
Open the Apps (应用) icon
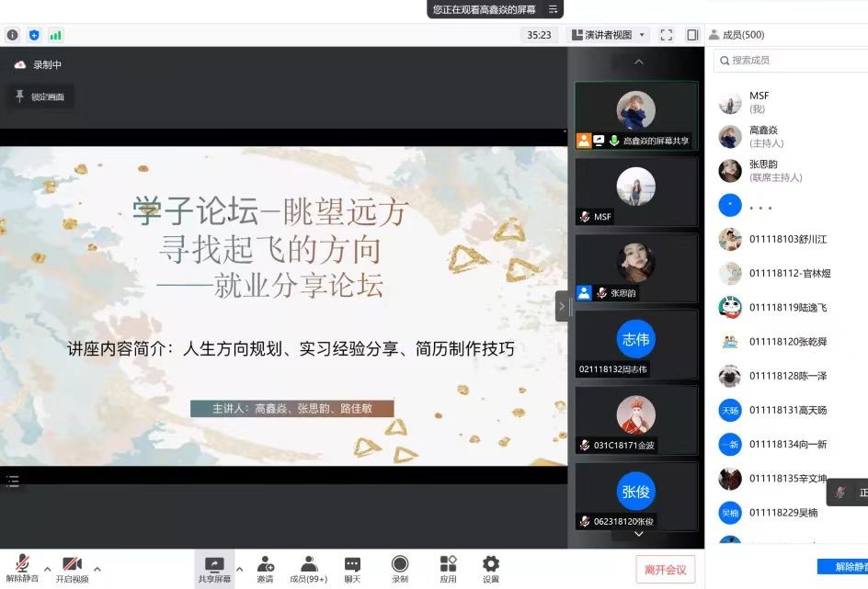pyautogui.click(x=448, y=565)
